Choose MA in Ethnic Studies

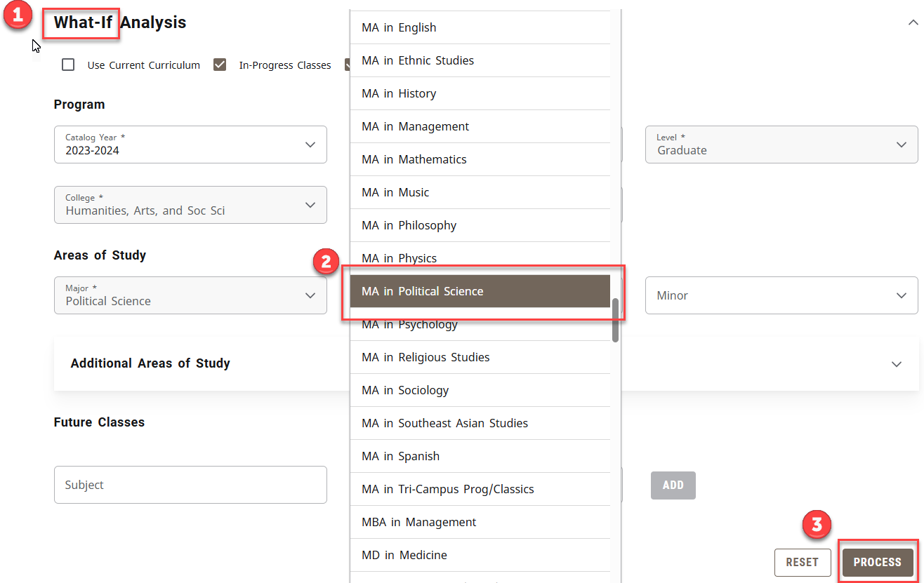pos(480,60)
